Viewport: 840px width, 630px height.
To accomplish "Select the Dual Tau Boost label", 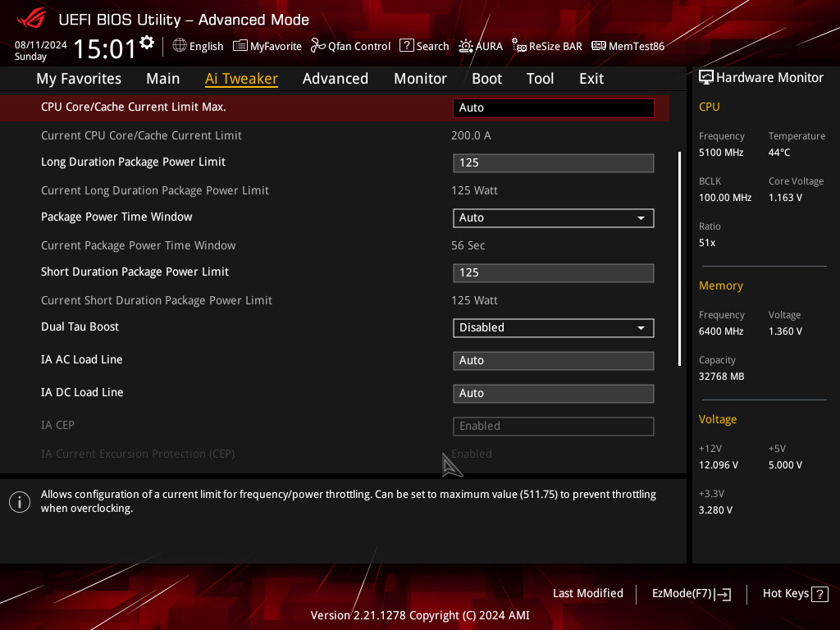I will pyautogui.click(x=80, y=326).
